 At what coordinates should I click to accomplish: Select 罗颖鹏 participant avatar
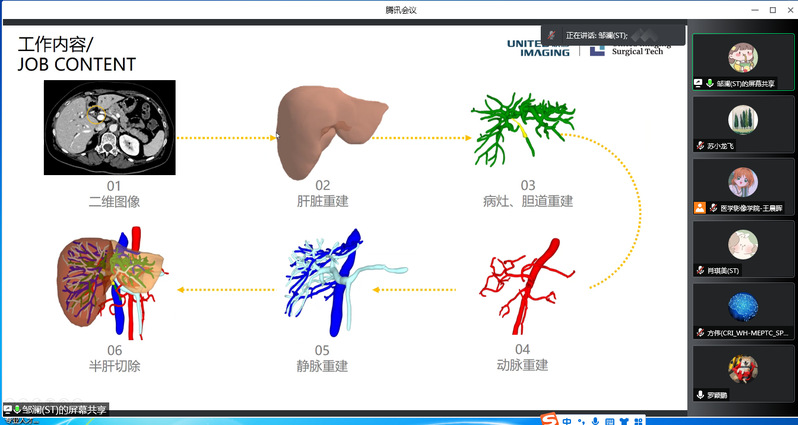click(742, 368)
